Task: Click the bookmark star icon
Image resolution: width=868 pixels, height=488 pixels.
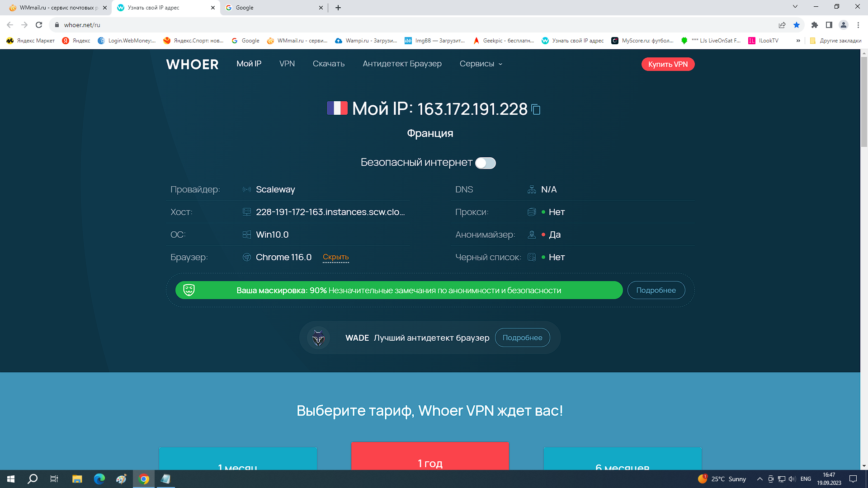Action: coord(797,25)
